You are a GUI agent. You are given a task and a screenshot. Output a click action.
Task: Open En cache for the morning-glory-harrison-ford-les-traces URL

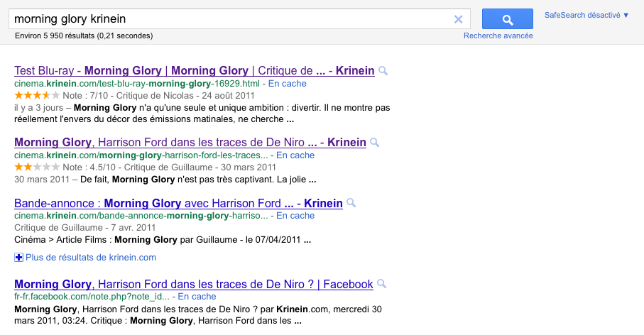click(x=295, y=155)
